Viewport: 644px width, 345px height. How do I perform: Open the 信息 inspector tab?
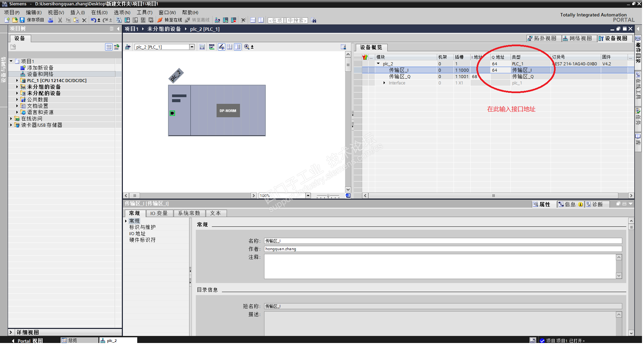570,204
